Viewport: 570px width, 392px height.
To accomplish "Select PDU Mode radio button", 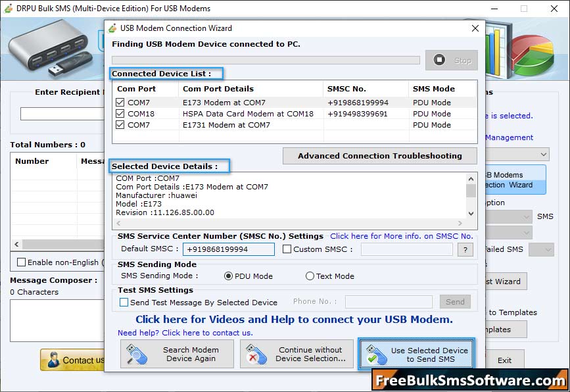I will [x=228, y=276].
